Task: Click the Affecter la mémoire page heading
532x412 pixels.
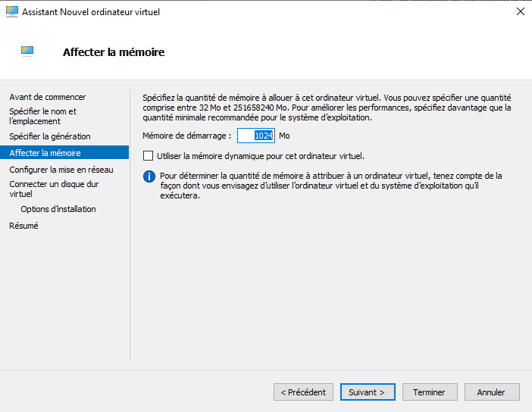Action: pyautogui.click(x=114, y=52)
